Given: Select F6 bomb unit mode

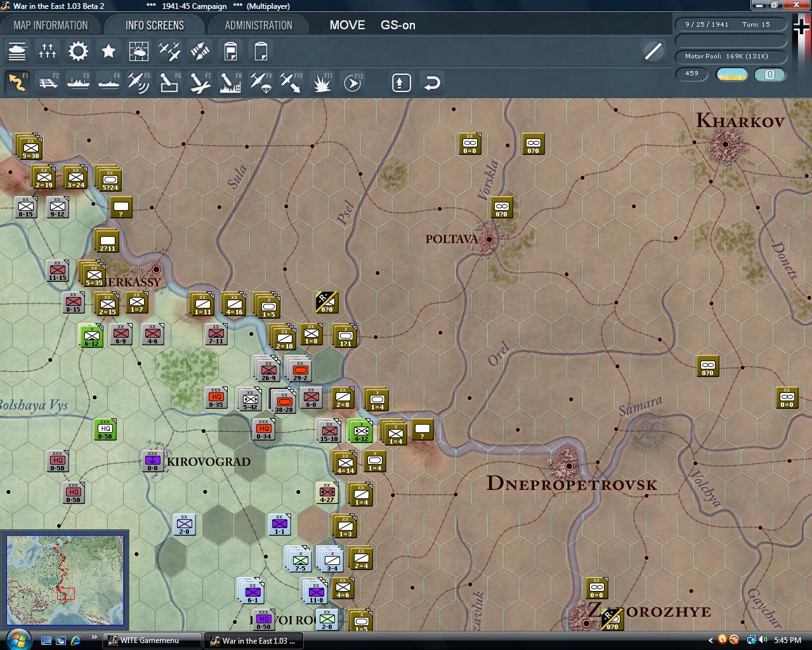Looking at the screenshot, I should 169,83.
